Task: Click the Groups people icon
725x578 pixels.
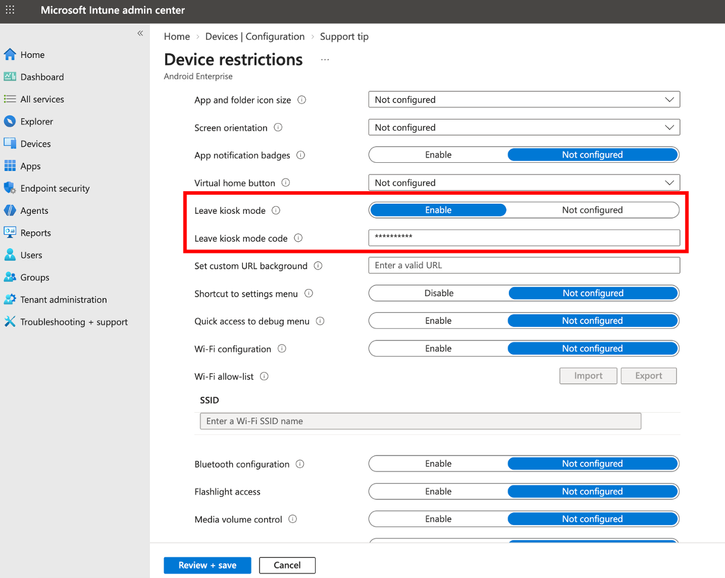Action: pos(10,277)
